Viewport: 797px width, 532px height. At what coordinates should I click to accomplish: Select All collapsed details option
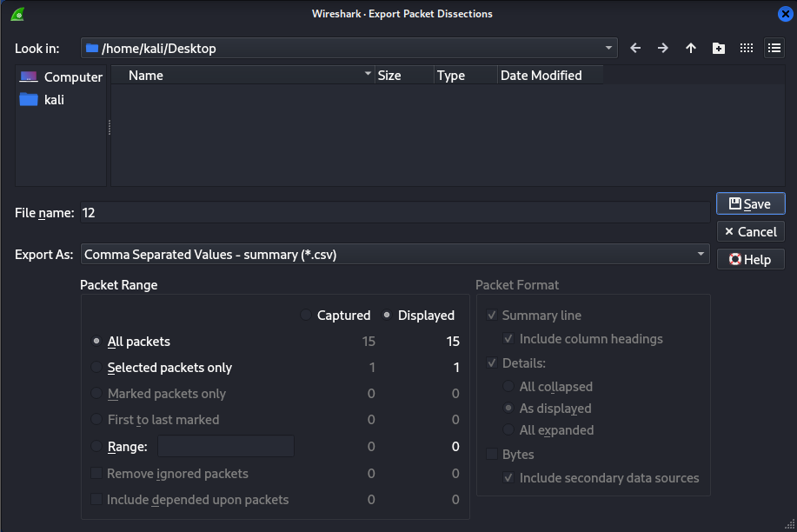pyautogui.click(x=508, y=387)
